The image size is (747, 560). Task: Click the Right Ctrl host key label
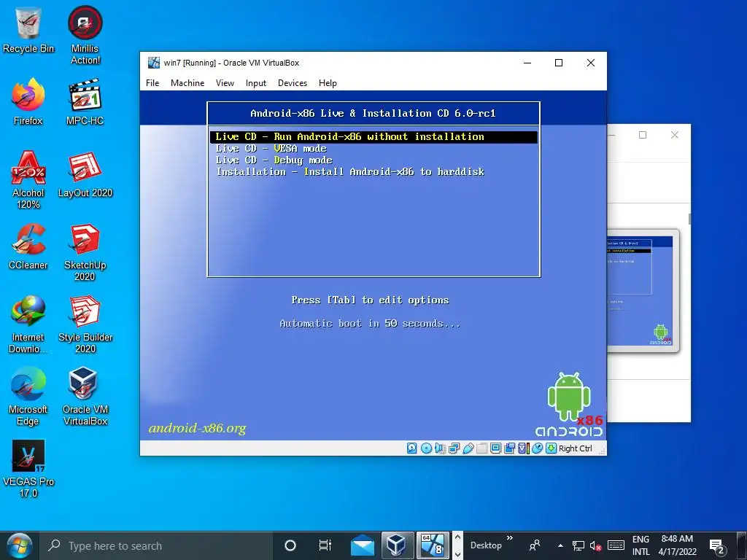point(575,448)
